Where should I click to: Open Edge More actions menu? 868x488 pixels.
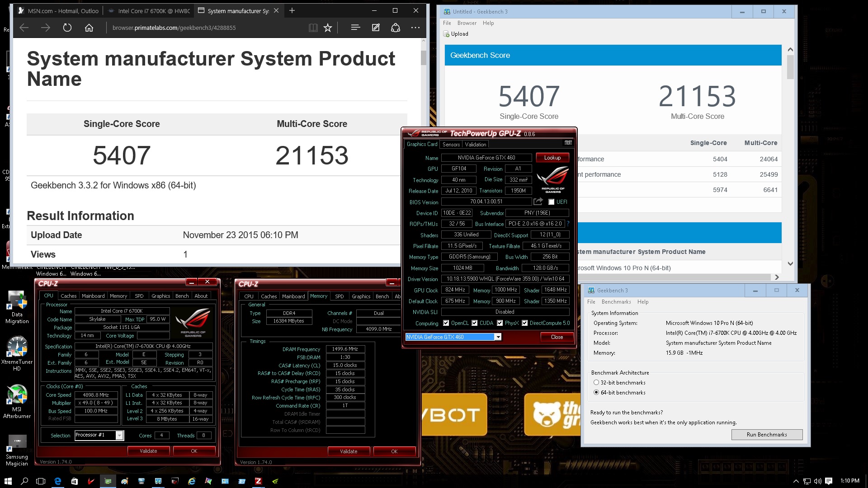(415, 28)
